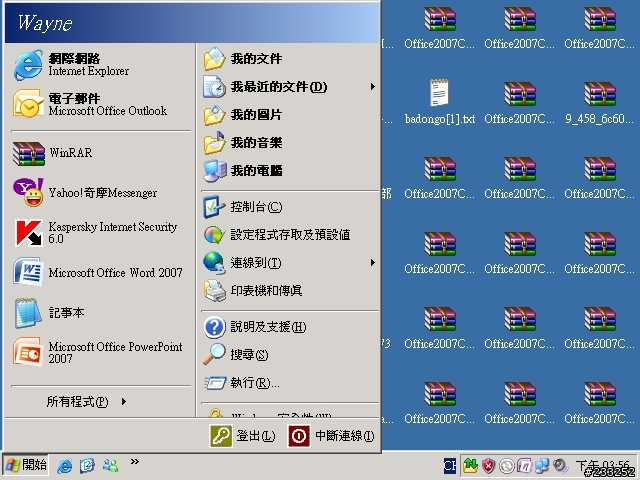Screen dimensions: 640x480
Task: Open 記事本 (Notepad) from the Start menu
Action: pyautogui.click(x=101, y=313)
